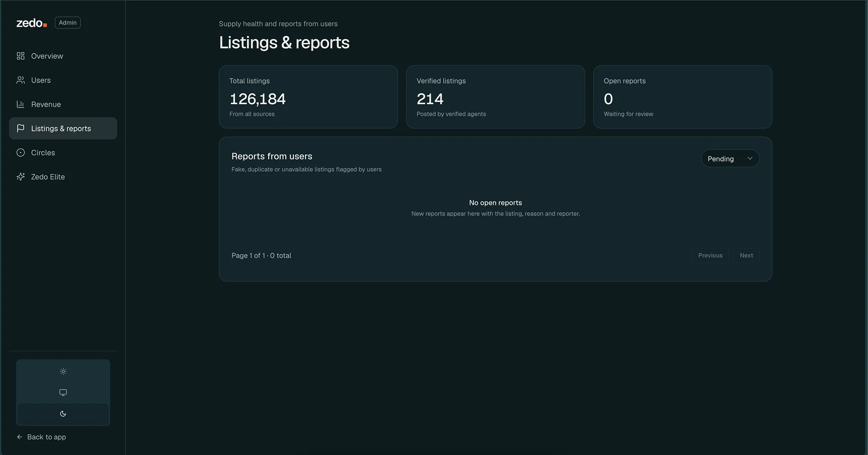868x455 pixels.
Task: Click 'Fake, duplicate or unavailable listings' description
Action: click(306, 170)
